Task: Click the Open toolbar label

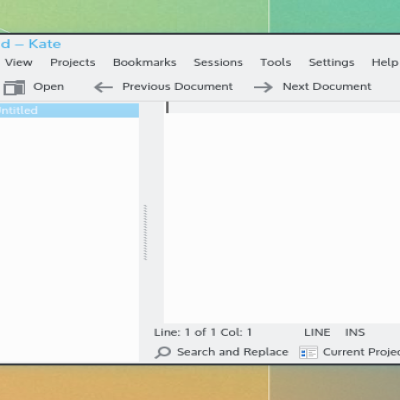Action: coord(48,87)
